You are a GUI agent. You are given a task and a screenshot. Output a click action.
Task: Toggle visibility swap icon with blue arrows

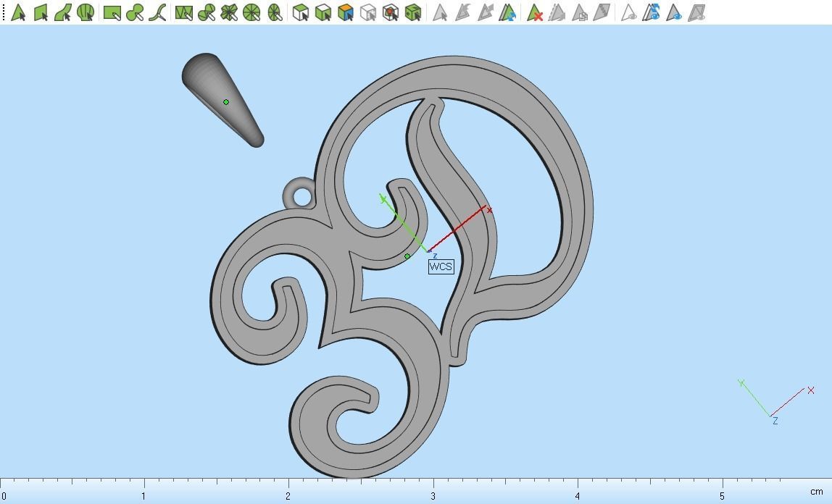tap(651, 12)
